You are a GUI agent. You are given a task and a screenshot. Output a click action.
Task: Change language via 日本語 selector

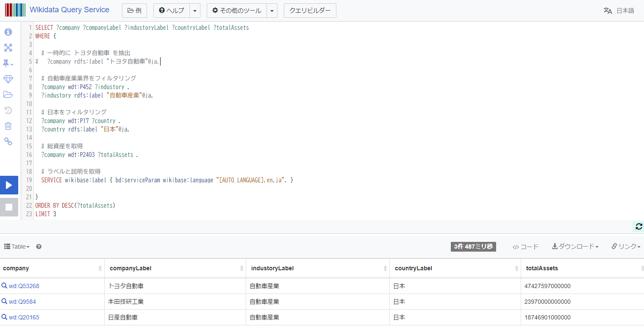click(619, 11)
